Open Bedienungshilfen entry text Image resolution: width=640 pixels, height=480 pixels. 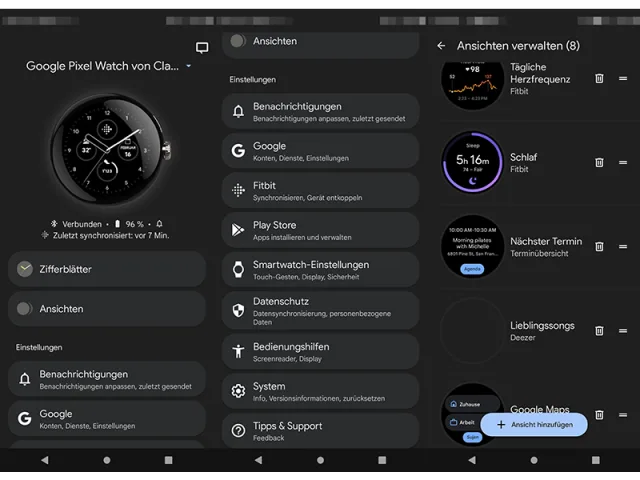click(x=291, y=351)
